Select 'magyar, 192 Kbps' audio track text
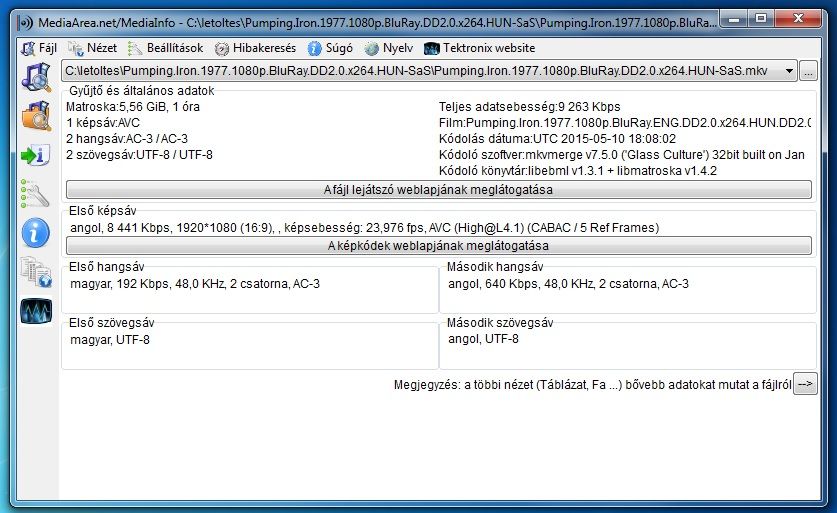Screen dimensions: 837x513 195,284
